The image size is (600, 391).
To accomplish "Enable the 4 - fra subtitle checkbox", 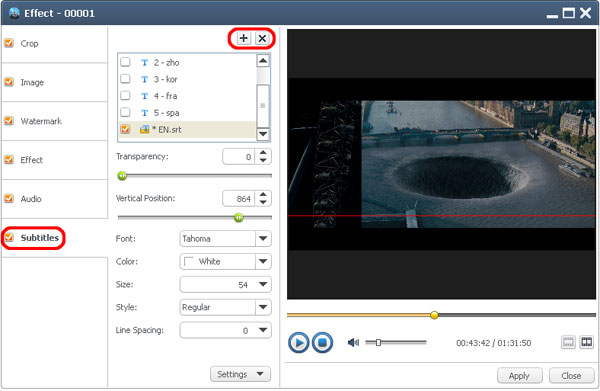I will [x=125, y=96].
